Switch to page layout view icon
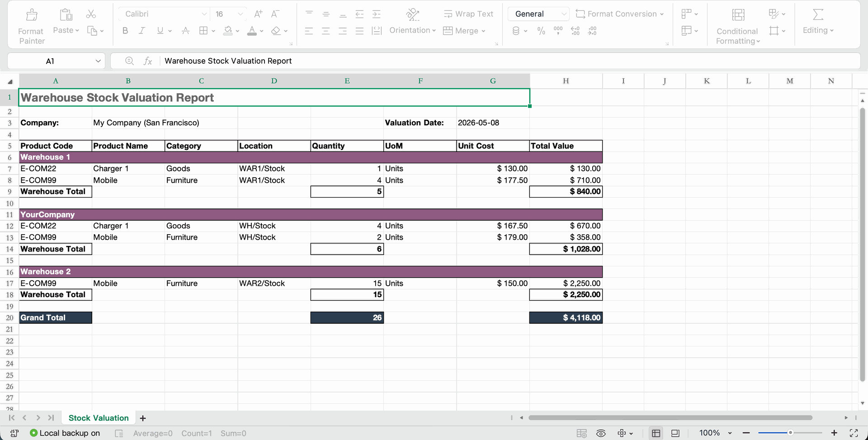 pos(675,433)
